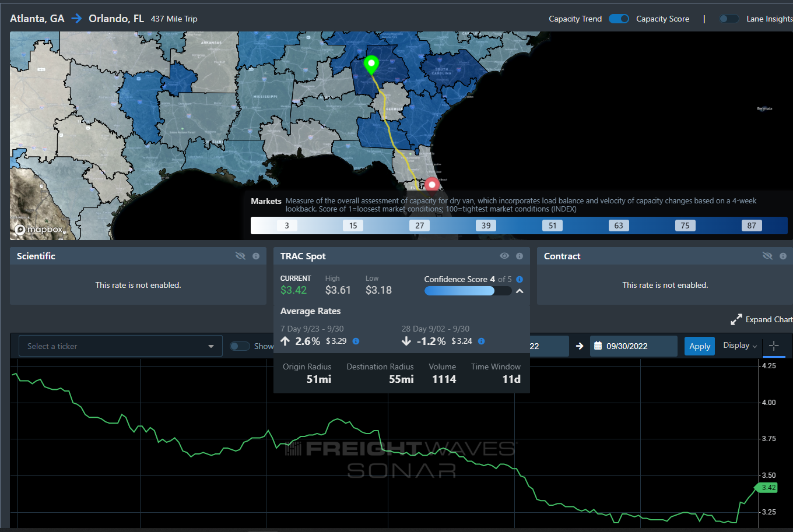Click the white arrow between the date fields

(x=580, y=346)
